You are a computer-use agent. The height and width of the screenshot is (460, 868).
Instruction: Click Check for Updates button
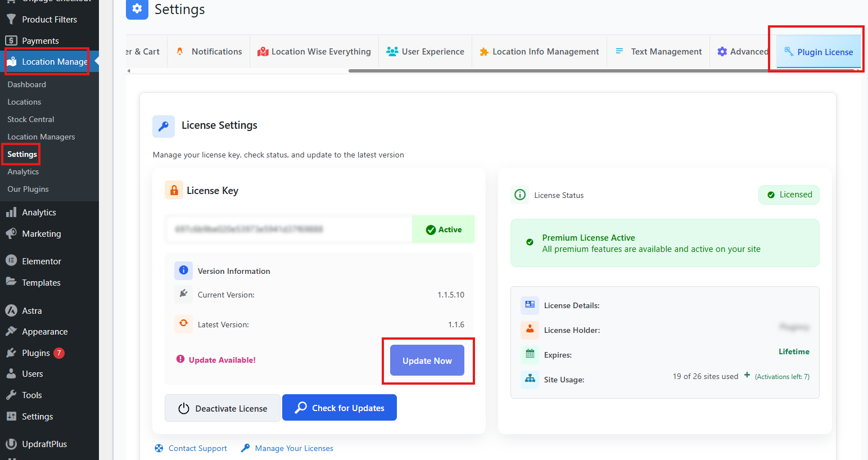point(340,408)
